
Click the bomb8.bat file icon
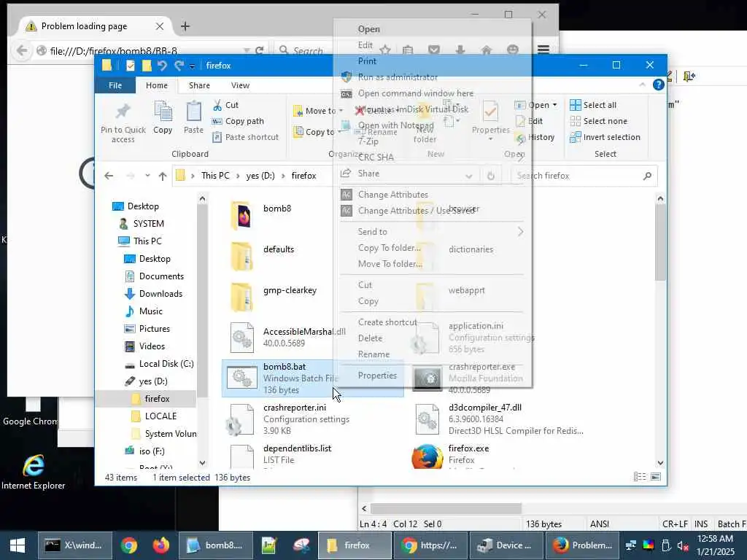pyautogui.click(x=241, y=378)
